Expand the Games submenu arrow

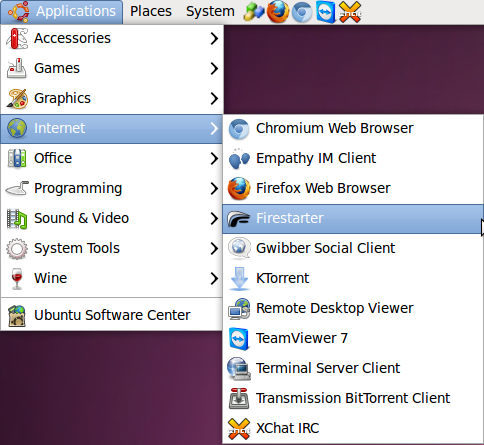(x=214, y=69)
